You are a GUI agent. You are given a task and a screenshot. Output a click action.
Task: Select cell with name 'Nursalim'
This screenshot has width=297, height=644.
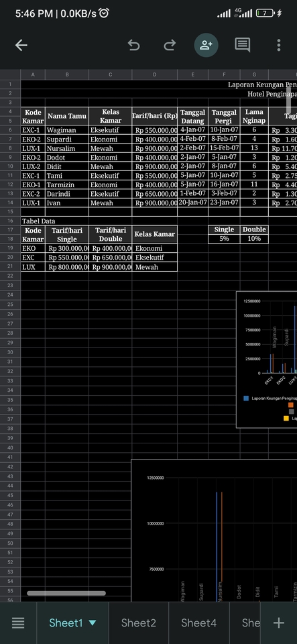(x=67, y=148)
